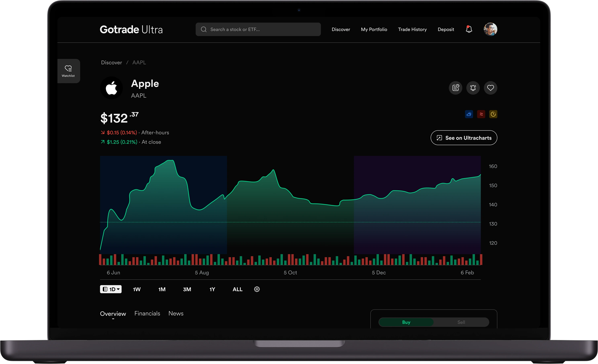
Task: Click the $132.37 price value
Action: 119,118
